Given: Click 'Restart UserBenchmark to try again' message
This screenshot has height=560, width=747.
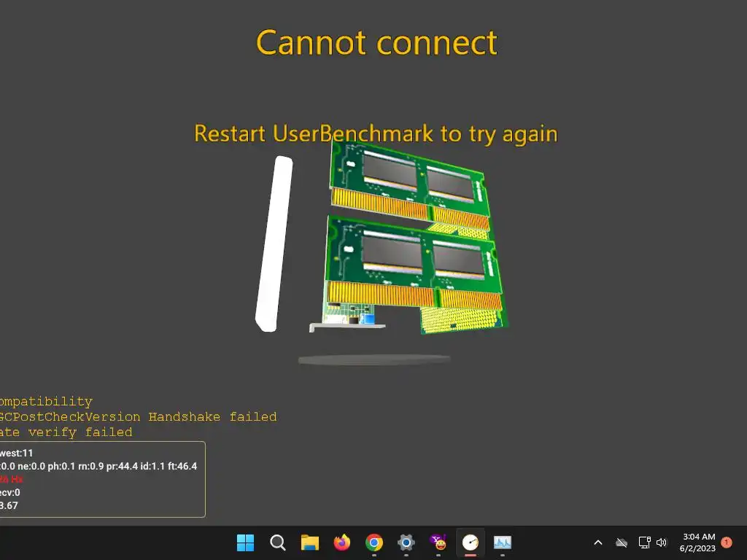Looking at the screenshot, I should click(376, 133).
